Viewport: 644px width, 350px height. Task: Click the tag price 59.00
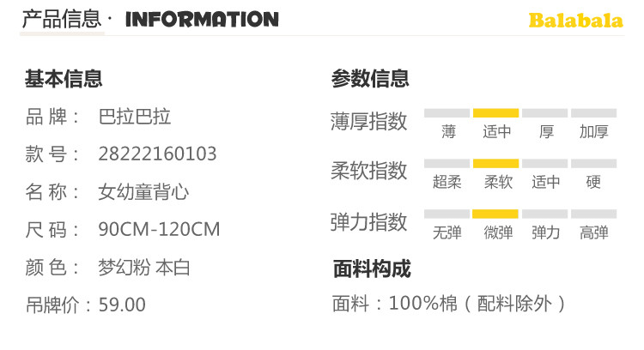tap(122, 305)
